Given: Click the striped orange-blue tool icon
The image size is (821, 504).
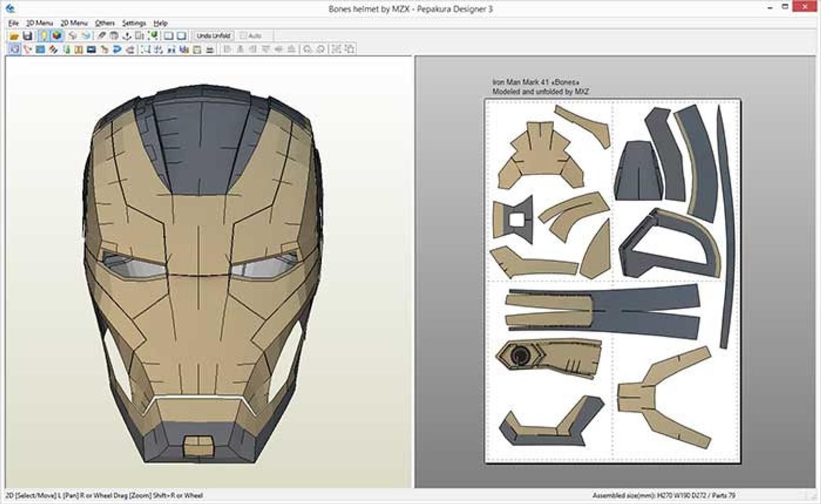Looking at the screenshot, I should pos(53,50).
